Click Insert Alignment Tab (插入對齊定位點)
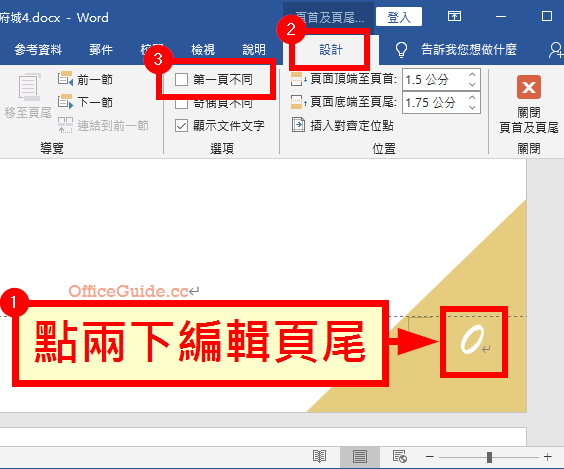 (x=342, y=125)
